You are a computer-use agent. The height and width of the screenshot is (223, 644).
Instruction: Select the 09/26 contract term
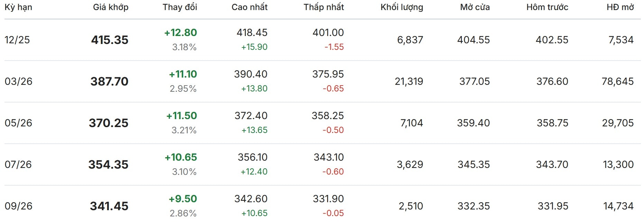point(18,206)
